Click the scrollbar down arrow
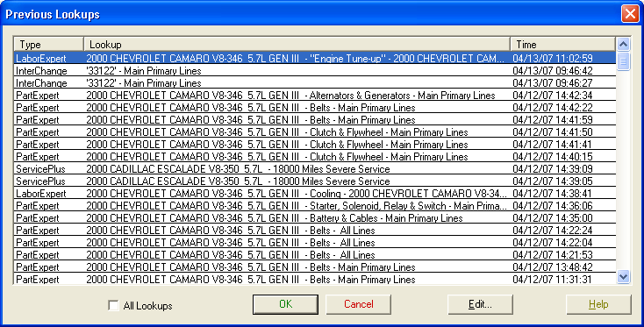Screen dimensions: 644x327 click(624, 276)
